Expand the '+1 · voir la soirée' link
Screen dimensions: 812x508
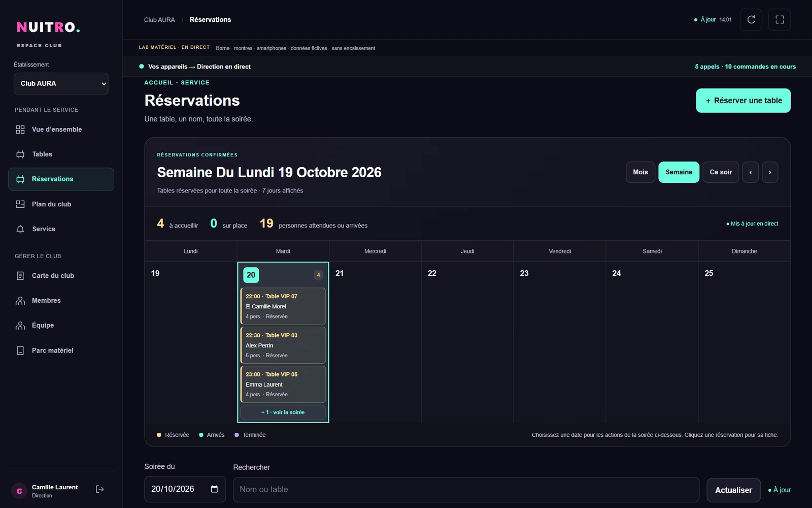[283, 412]
